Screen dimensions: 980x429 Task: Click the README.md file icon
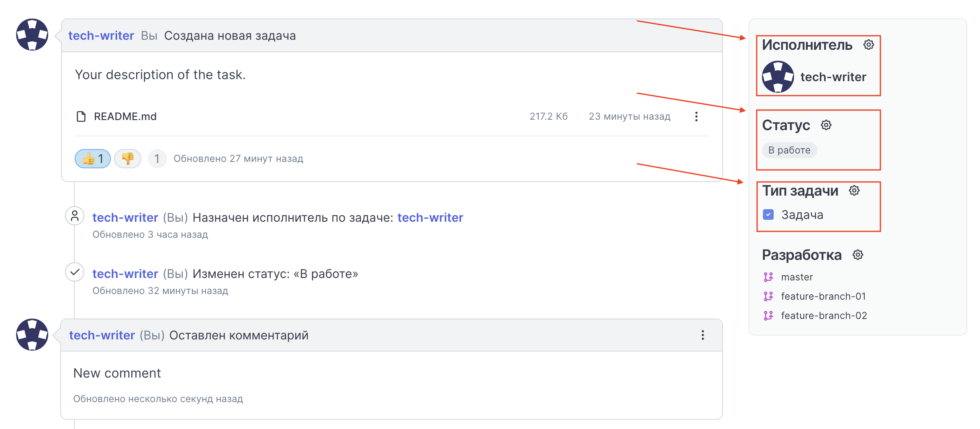pos(81,116)
